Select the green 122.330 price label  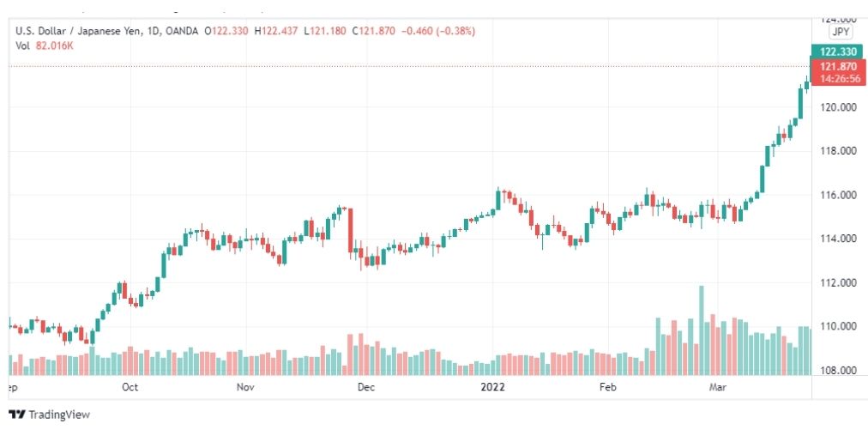[837, 51]
